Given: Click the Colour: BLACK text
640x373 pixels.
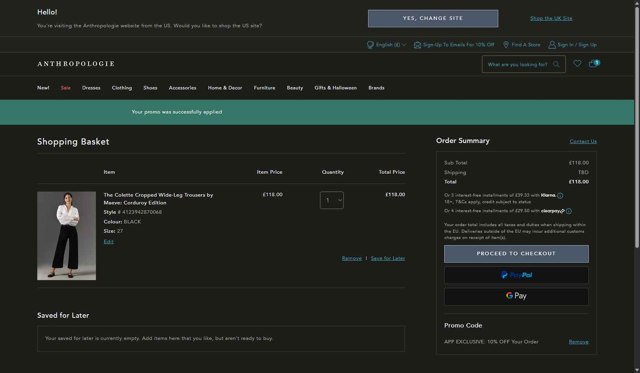Looking at the screenshot, I should point(122,222).
